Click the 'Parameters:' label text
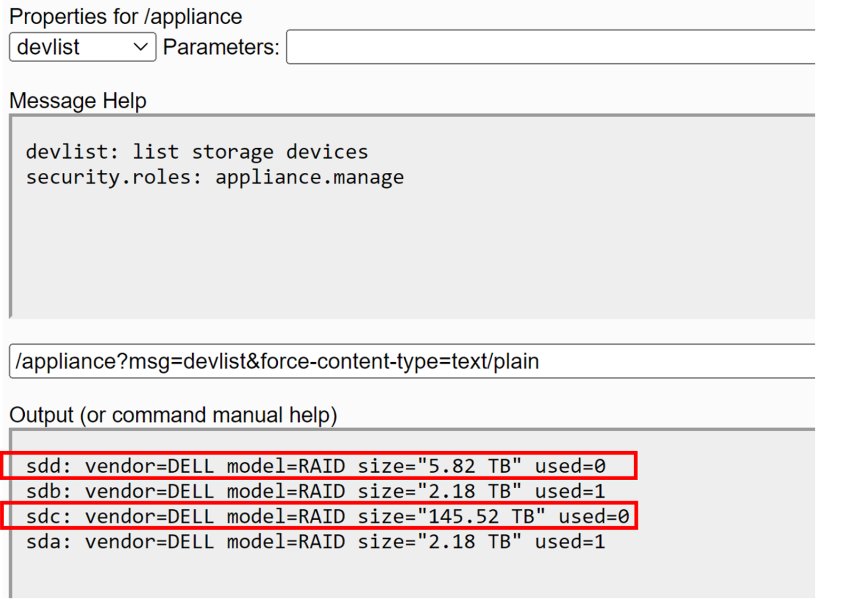This screenshot has height=602, width=868. (x=221, y=47)
